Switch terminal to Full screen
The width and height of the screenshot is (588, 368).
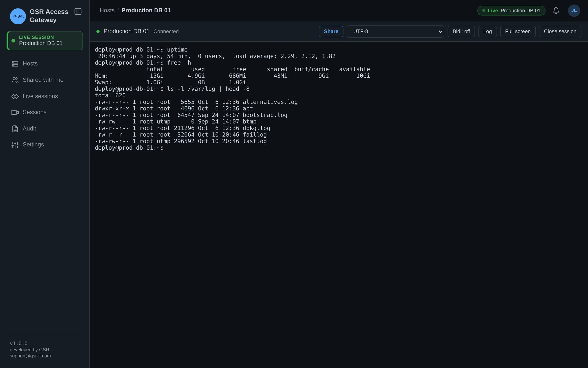518,31
